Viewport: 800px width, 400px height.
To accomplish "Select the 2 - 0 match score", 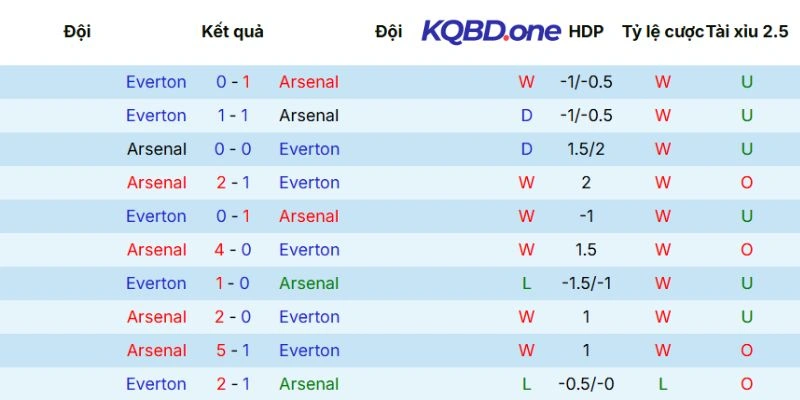I will point(232,317).
